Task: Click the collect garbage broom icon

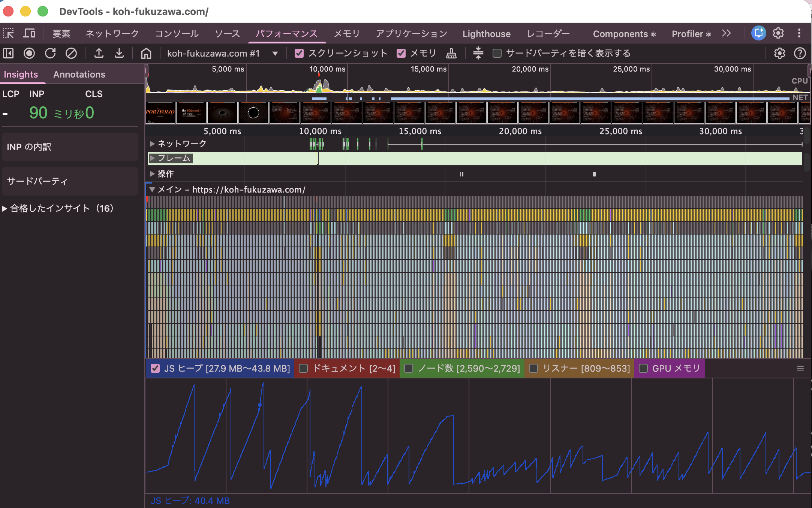Action: (451, 54)
